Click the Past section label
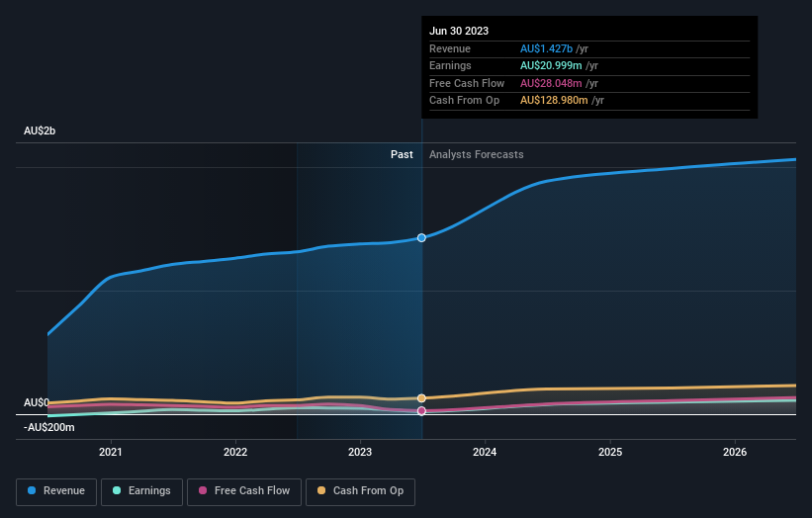 (x=402, y=154)
